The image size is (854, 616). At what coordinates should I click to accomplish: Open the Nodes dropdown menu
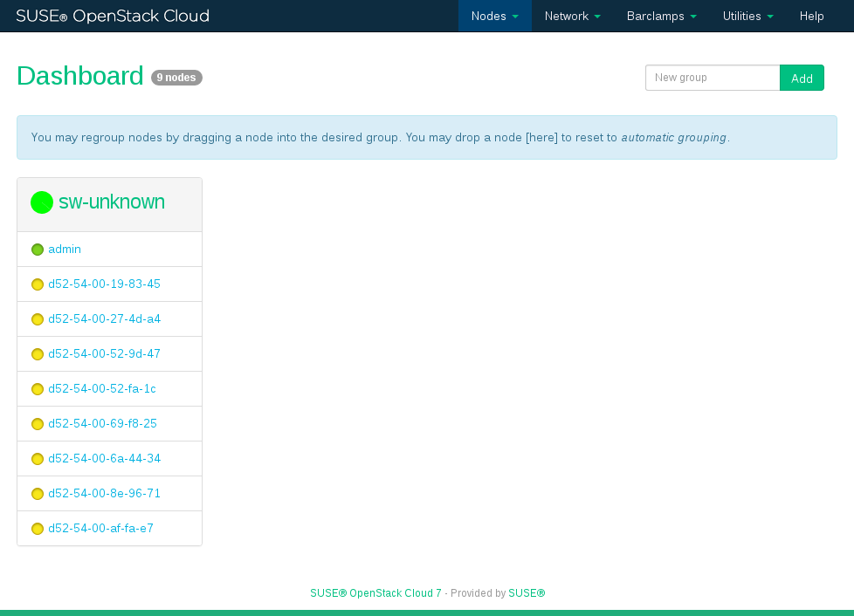494,16
